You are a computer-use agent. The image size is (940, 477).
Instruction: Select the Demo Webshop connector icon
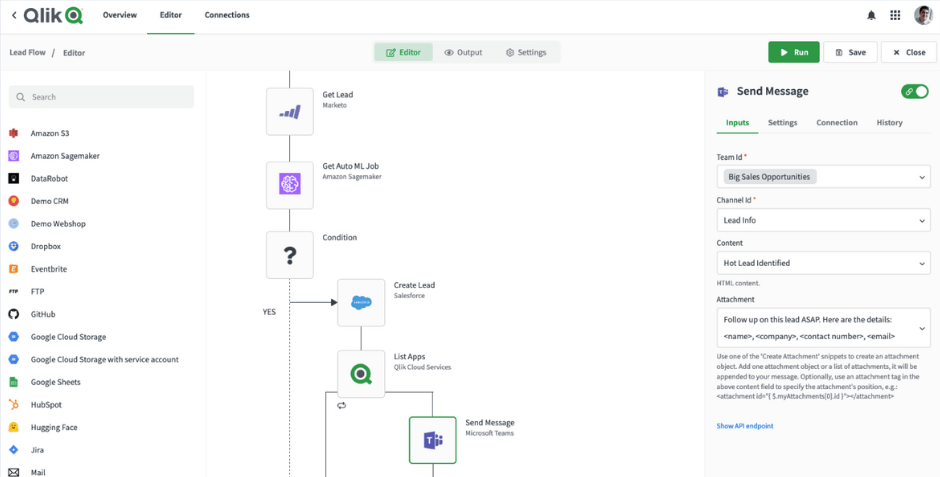pyautogui.click(x=14, y=224)
